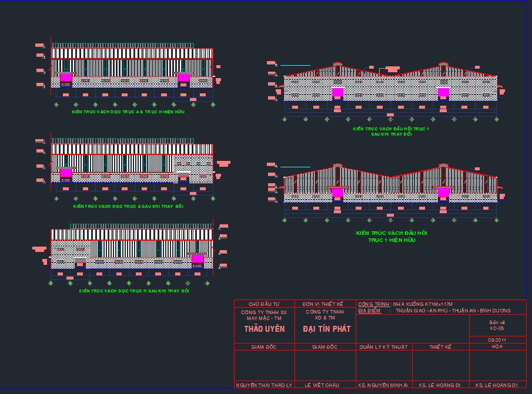This screenshot has width=532, height=394.
Task: Click caption 'KIẾN TRÚC VÁCH ĐẦU HỒI TRỤC 1 HIỆN HỮU'
Action: point(392,237)
